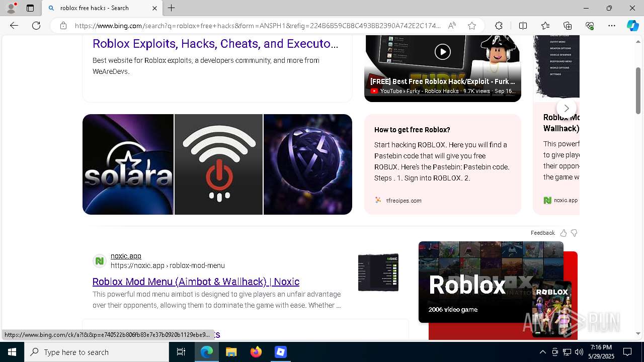The width and height of the screenshot is (644, 362).
Task: Open File Explorer from the taskbar
Action: tap(231, 352)
